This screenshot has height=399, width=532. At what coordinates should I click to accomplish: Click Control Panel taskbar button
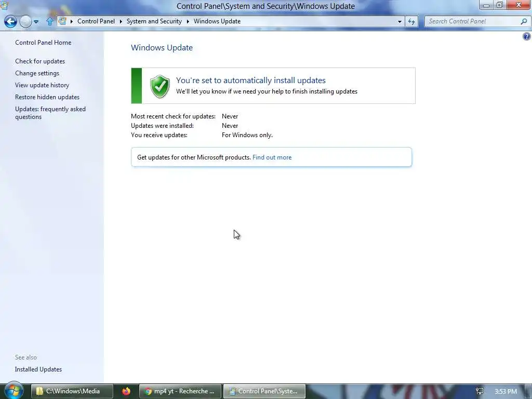pos(264,391)
